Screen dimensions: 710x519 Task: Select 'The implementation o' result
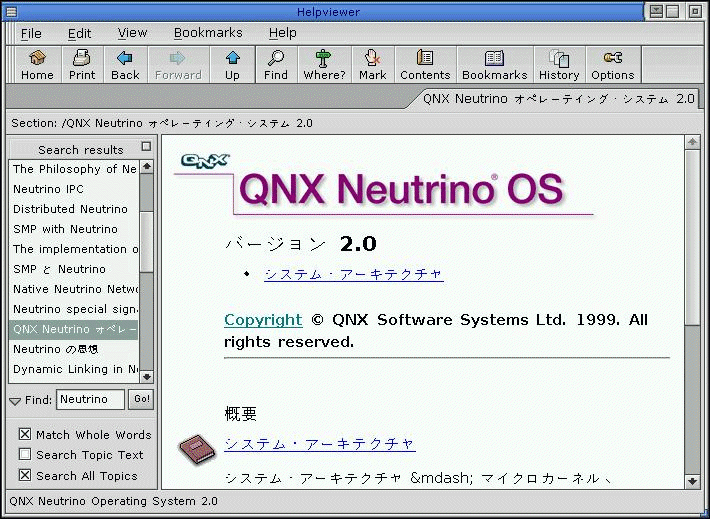tap(74, 249)
